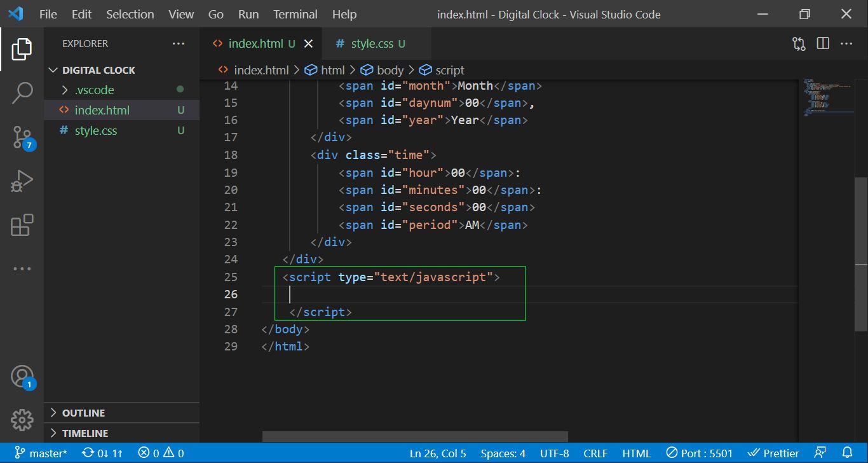868x463 pixels.
Task: Open the Extensions view
Action: 22,225
